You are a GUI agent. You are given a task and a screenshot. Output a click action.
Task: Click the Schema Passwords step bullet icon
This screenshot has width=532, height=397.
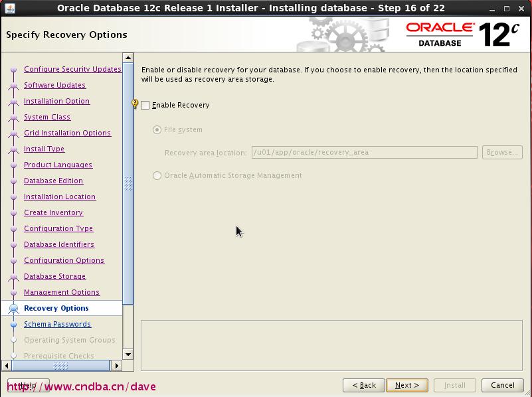(x=13, y=325)
